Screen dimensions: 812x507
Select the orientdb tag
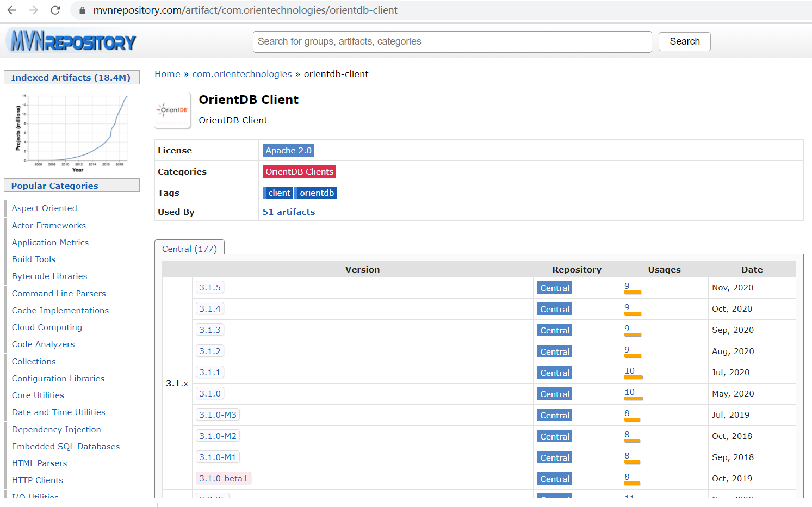(317, 193)
